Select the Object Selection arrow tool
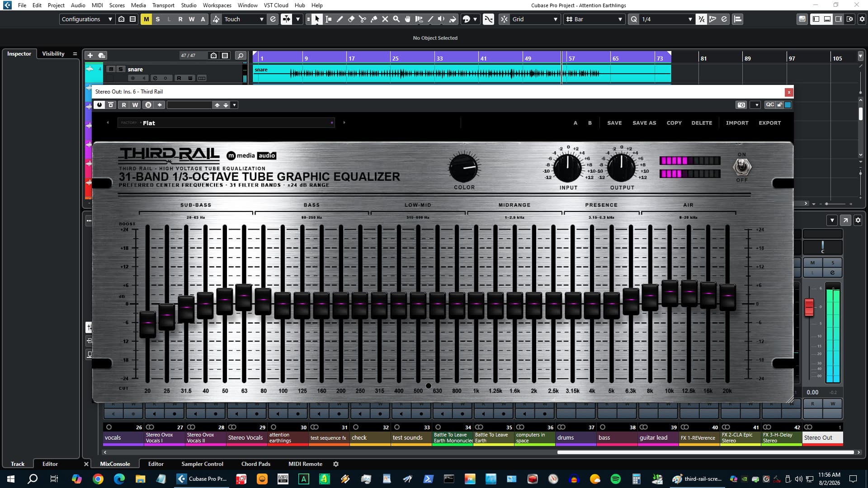This screenshot has width=868, height=488. tap(317, 19)
